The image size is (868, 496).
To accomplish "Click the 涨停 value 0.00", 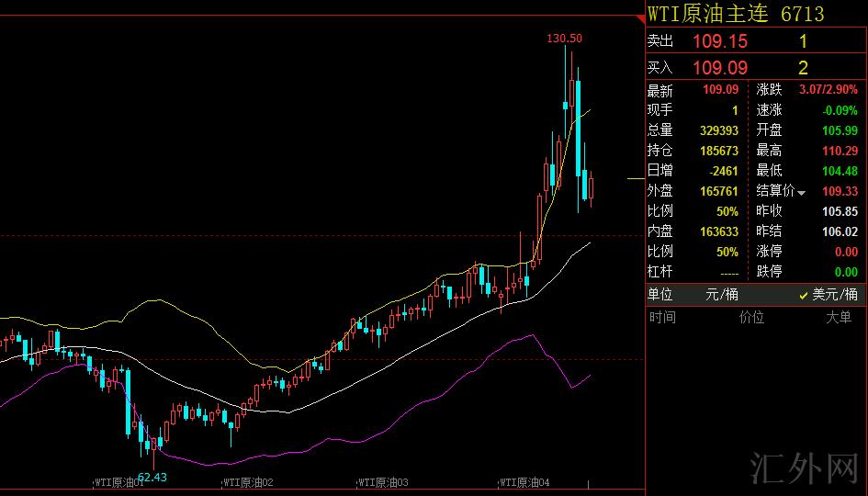I will 846,252.
